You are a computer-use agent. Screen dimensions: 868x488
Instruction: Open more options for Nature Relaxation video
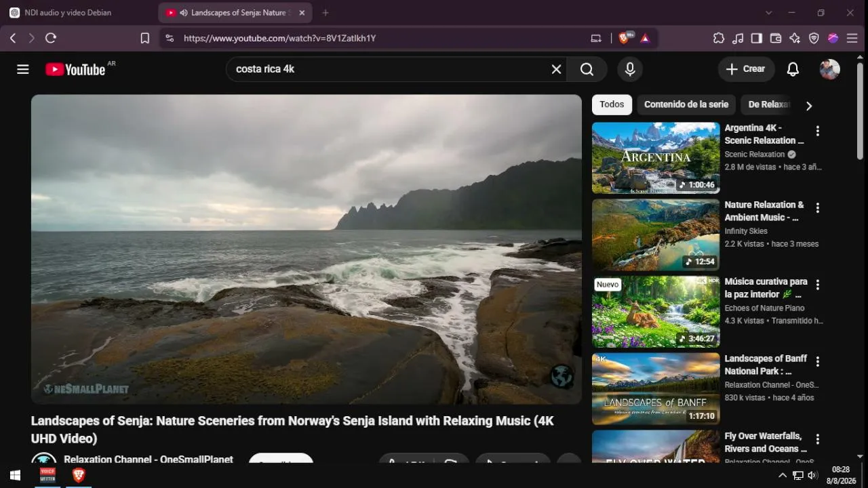(x=818, y=208)
